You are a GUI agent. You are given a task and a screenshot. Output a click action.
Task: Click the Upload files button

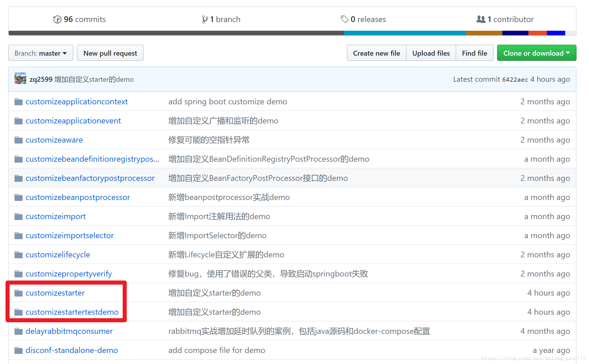(431, 53)
